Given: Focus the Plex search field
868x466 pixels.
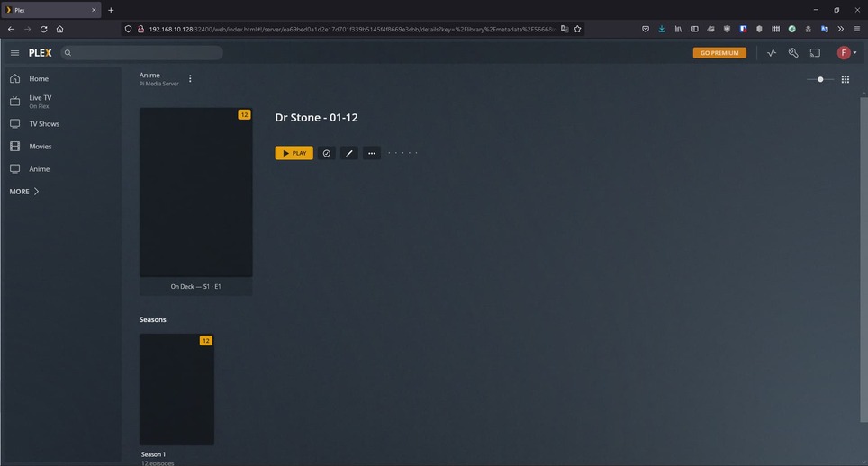Looking at the screenshot, I should click(141, 53).
